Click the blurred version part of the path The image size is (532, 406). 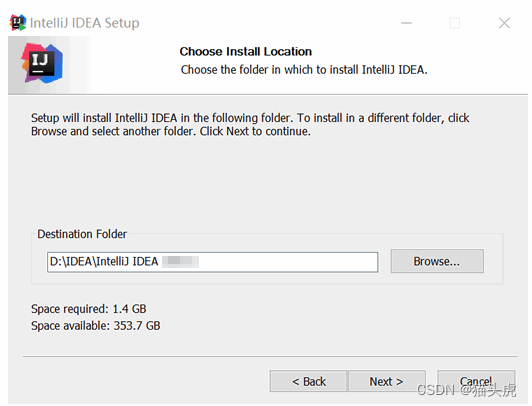click(180, 262)
